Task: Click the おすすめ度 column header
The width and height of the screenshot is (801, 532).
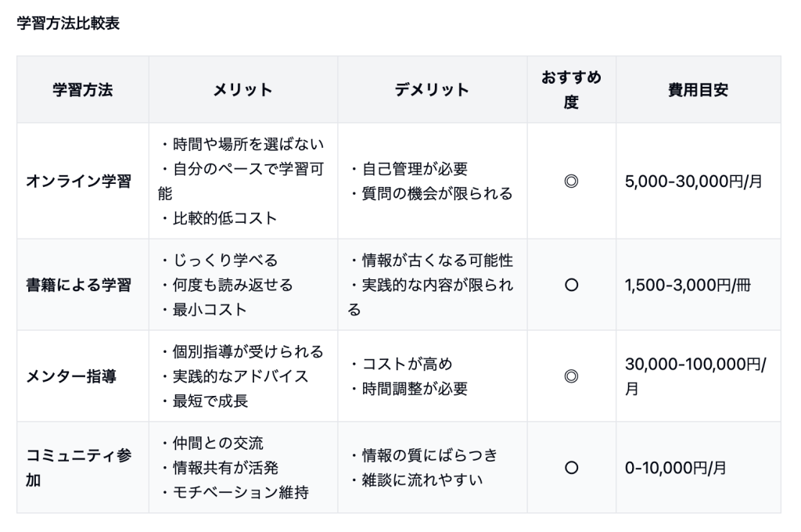Action: coord(571,90)
